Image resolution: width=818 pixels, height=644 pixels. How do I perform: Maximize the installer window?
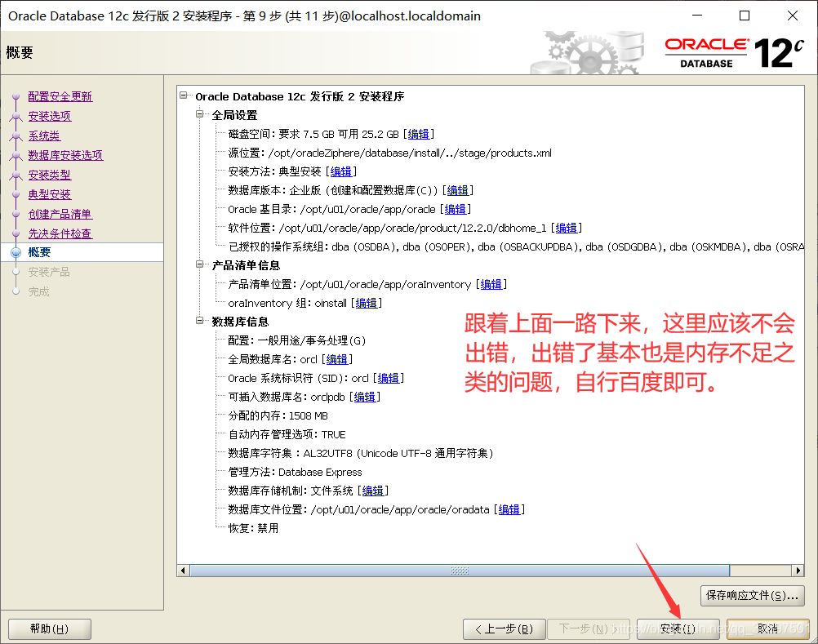point(745,16)
